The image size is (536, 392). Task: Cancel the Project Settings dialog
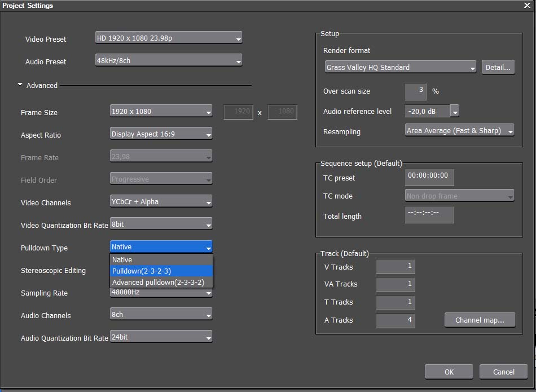point(503,372)
